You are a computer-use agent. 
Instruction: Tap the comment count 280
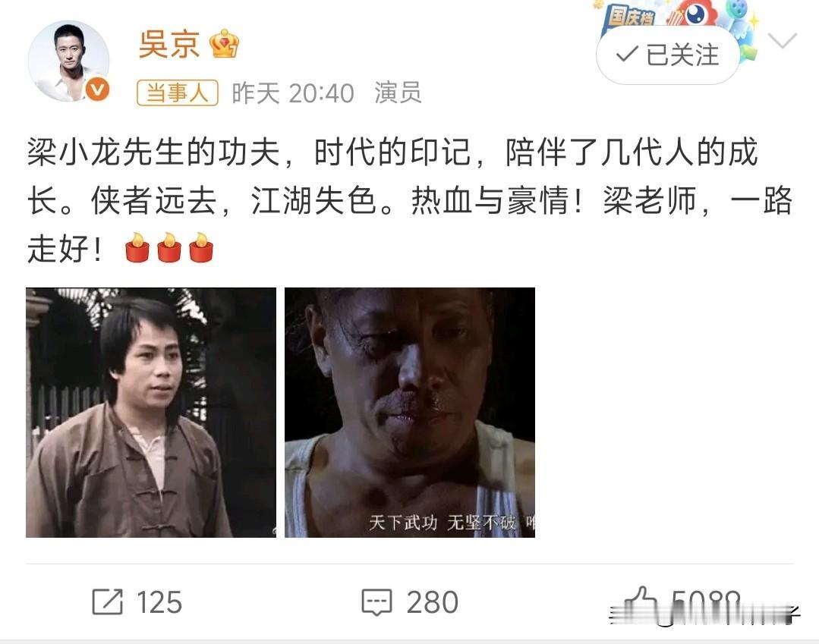tap(433, 602)
